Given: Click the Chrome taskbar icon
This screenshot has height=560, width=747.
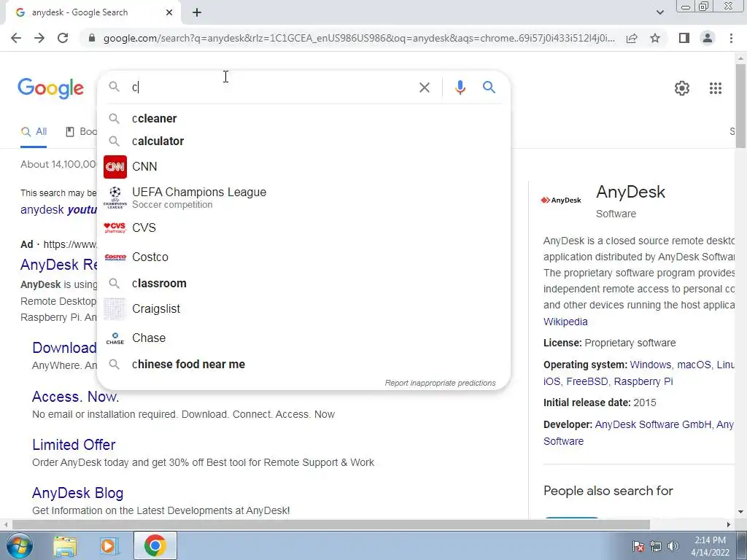Looking at the screenshot, I should (155, 545).
